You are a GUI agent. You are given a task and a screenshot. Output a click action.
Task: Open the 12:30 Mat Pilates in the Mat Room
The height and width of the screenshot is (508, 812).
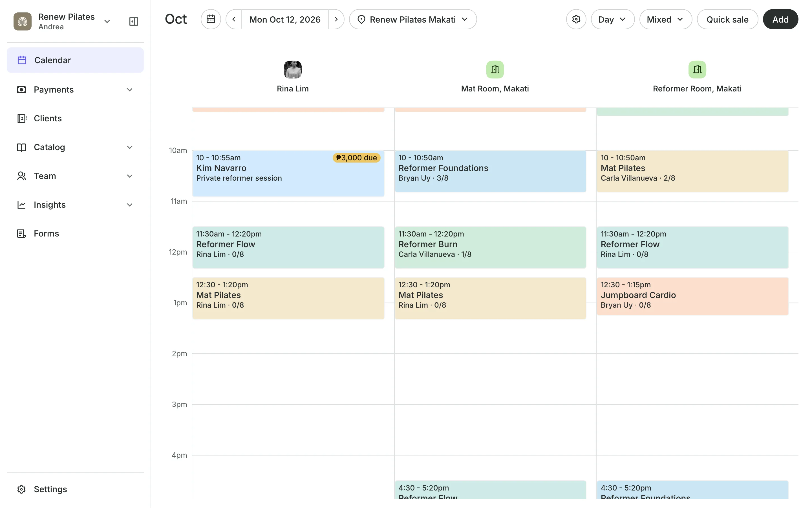pyautogui.click(x=490, y=298)
